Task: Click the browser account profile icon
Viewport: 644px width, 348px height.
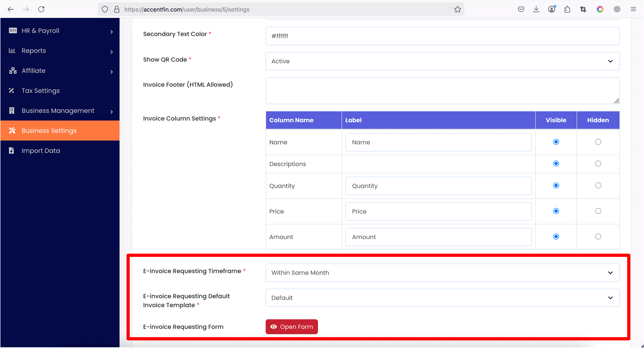Action: 552,9
